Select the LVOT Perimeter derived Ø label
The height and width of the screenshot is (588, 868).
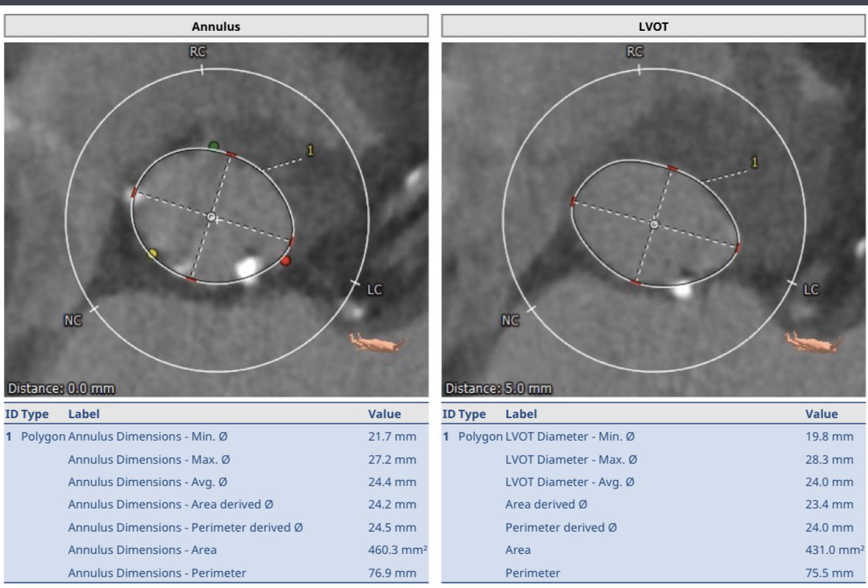(561, 528)
